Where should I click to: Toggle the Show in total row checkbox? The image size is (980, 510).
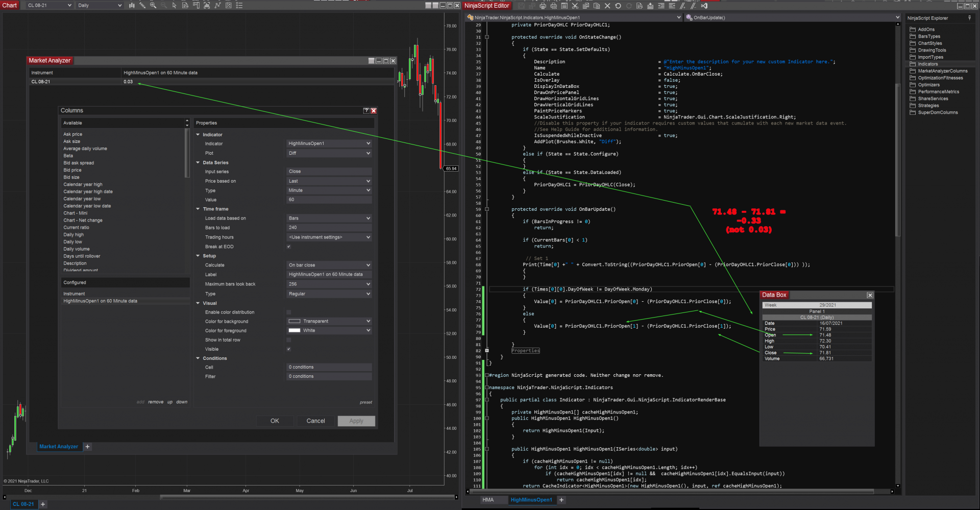pos(289,340)
